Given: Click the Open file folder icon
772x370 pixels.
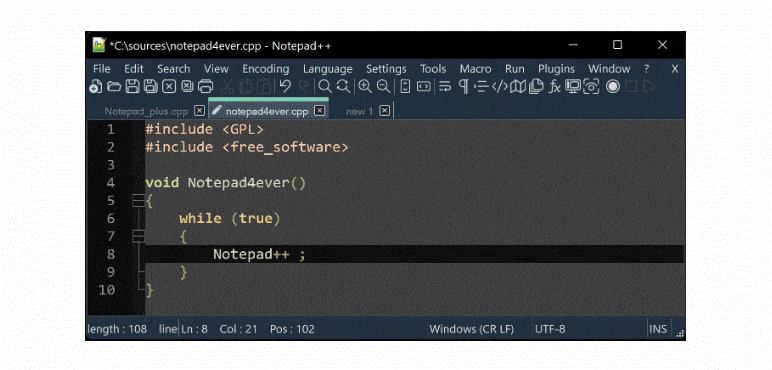Looking at the screenshot, I should click(114, 87).
